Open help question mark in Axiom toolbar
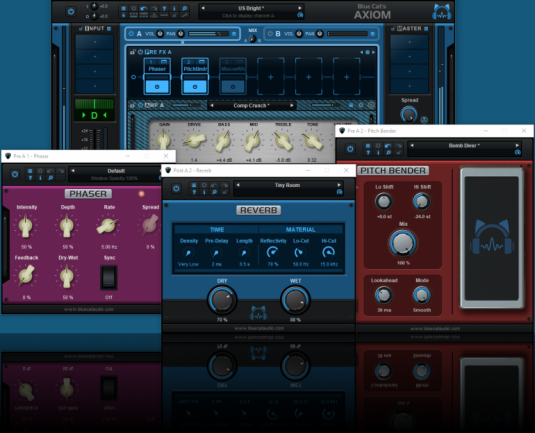The width and height of the screenshot is (535, 433). click(164, 8)
